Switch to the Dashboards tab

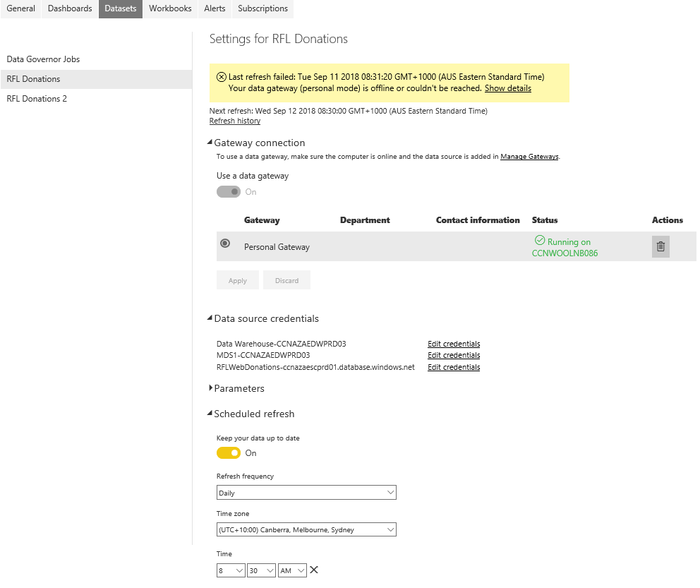[70, 8]
